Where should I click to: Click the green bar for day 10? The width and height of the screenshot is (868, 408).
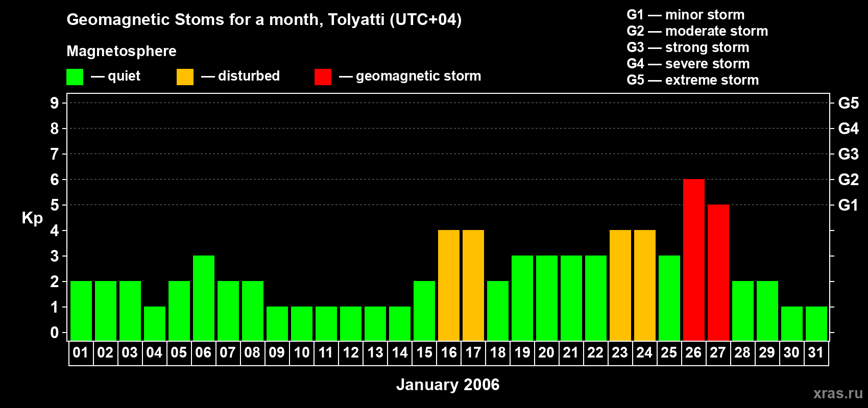[x=302, y=324]
